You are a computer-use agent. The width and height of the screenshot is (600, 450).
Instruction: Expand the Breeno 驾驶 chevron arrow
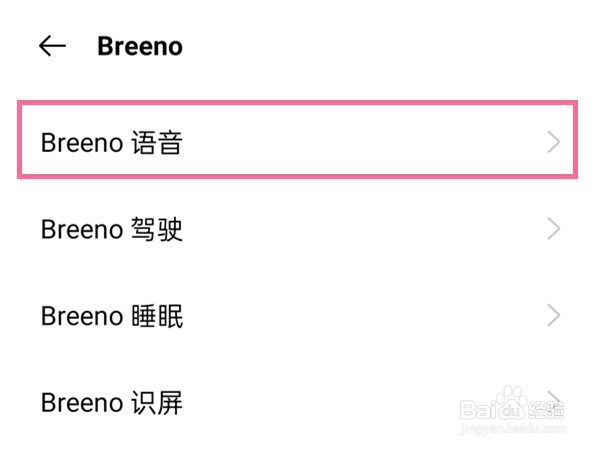(x=555, y=229)
